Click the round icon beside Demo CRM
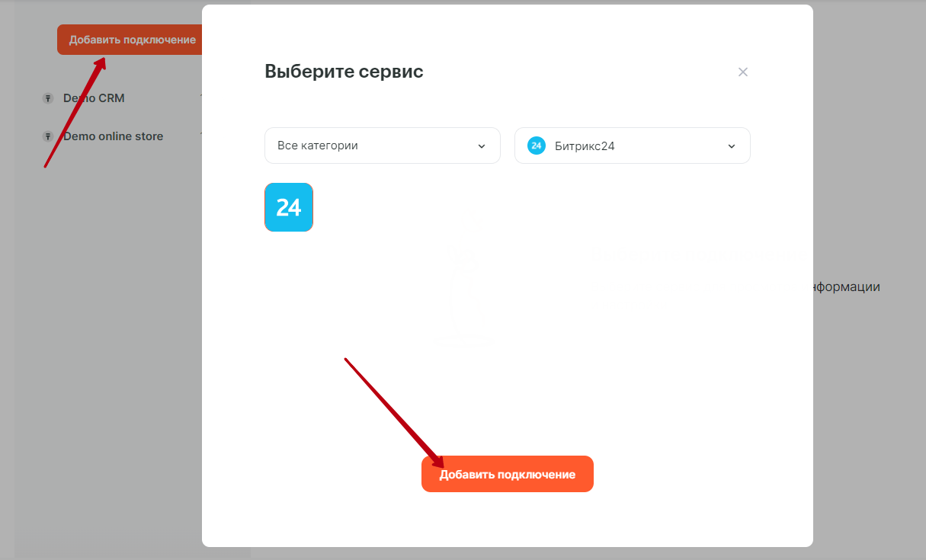Image resolution: width=926 pixels, height=560 pixels. pos(48,98)
